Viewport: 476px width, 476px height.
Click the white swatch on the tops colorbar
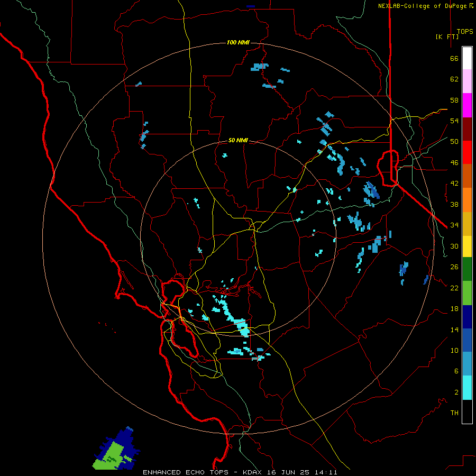click(x=467, y=58)
